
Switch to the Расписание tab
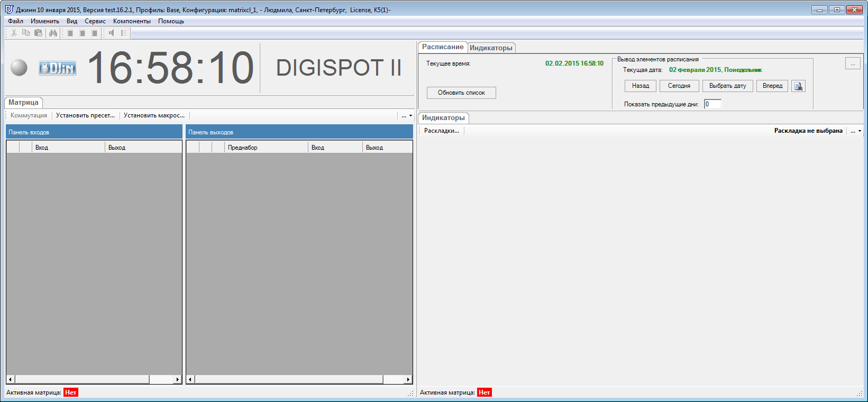click(x=443, y=47)
